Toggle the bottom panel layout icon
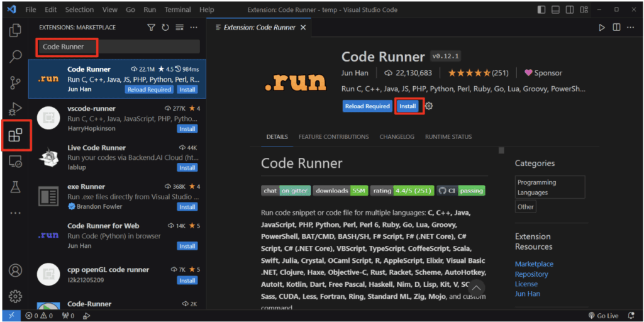This screenshot has width=644, height=322. coord(555,9)
